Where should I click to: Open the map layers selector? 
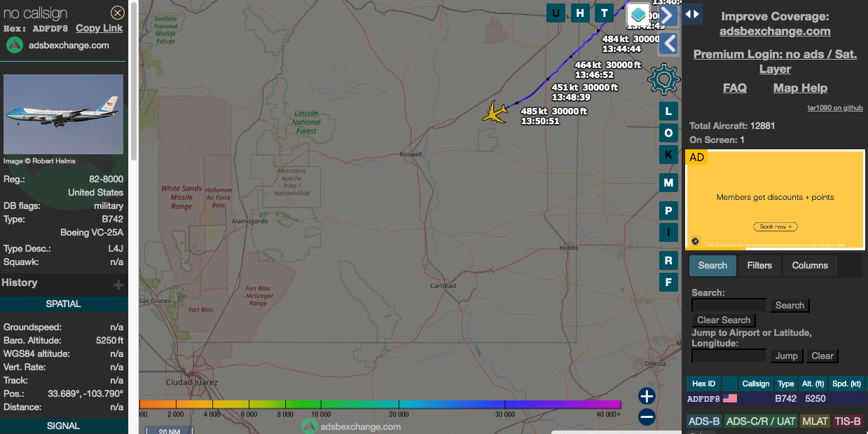click(638, 14)
